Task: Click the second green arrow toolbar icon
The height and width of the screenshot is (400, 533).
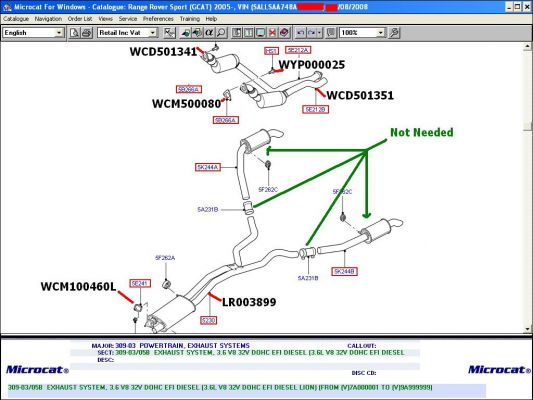Action: [197, 33]
